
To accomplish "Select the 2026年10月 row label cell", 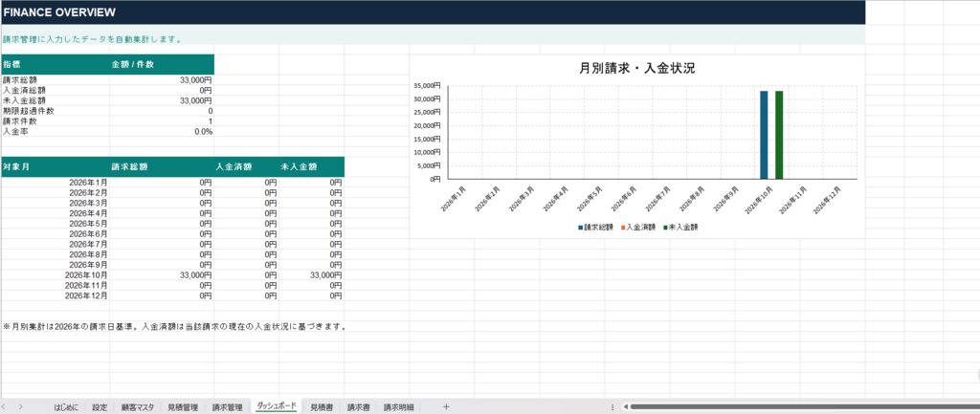I will coord(55,274).
